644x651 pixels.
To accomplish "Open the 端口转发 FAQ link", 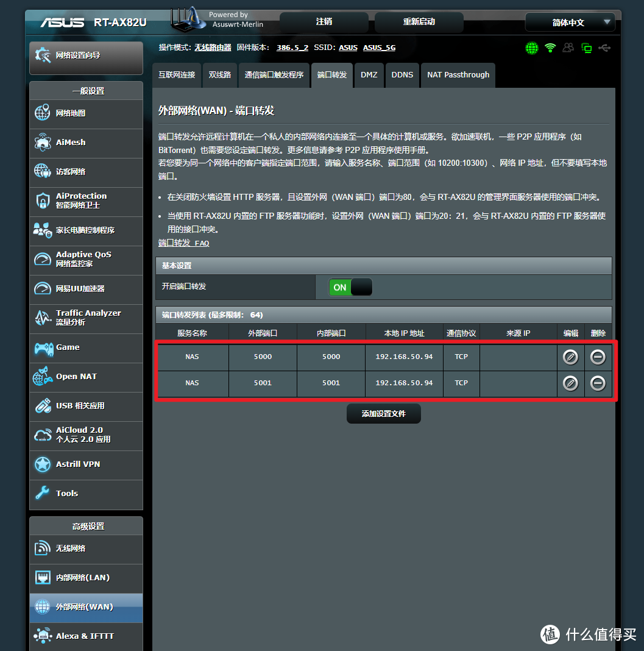I will [x=183, y=243].
